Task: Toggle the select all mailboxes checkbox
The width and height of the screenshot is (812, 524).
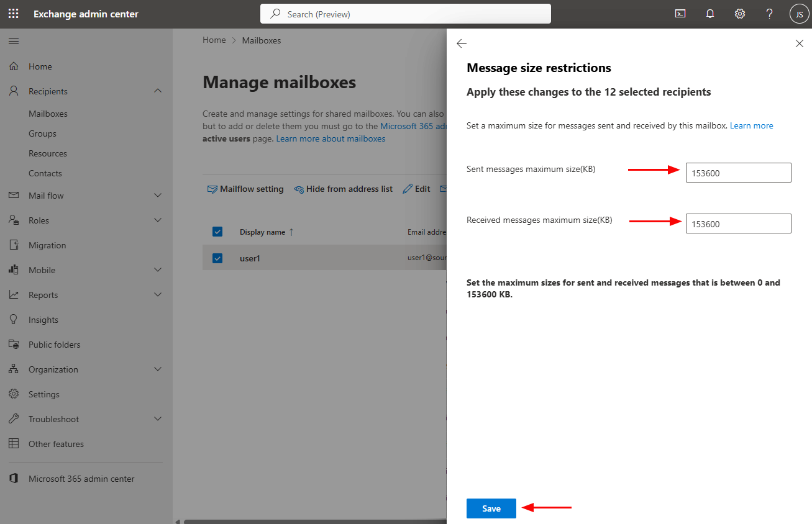Action: [217, 232]
